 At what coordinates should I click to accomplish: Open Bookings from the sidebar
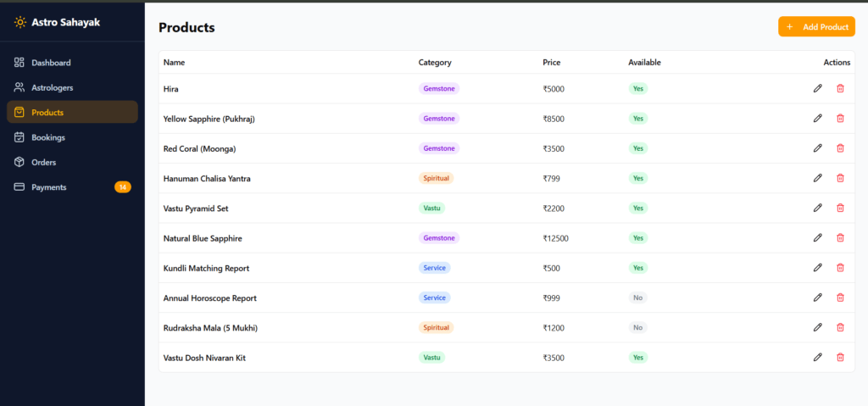pyautogui.click(x=48, y=137)
